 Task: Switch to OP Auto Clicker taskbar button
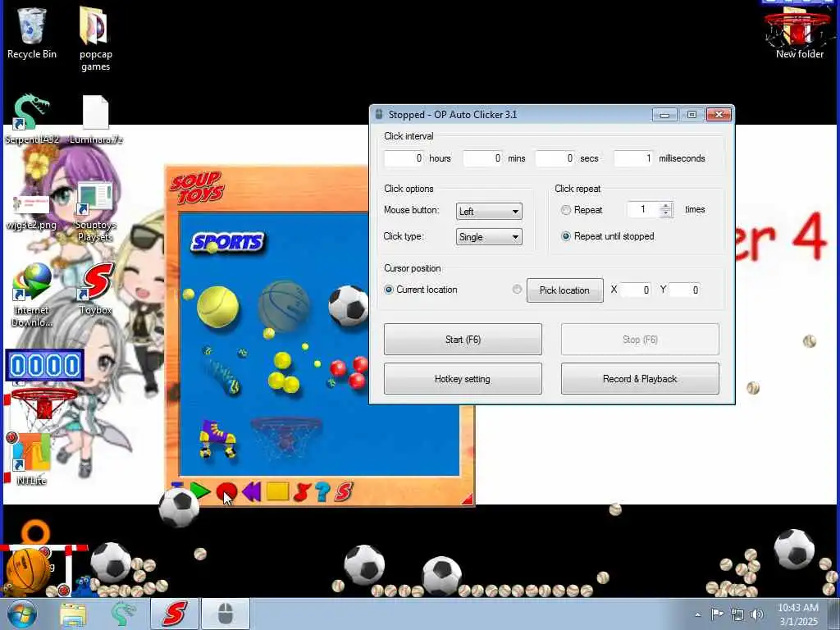(226, 614)
